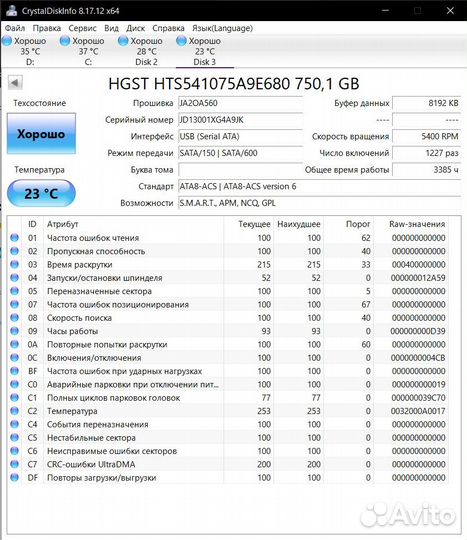Click the 23 °C temperature button
This screenshot has height=540, width=467.
(x=41, y=194)
